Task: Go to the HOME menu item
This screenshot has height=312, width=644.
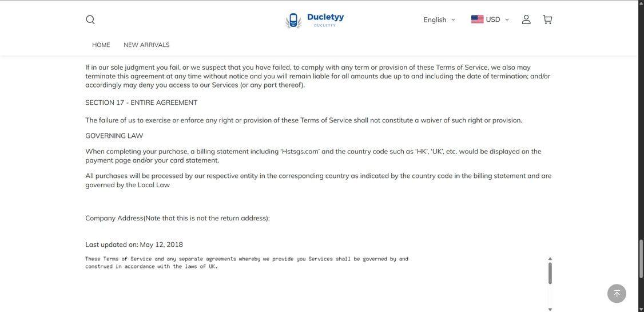Action: [101, 45]
